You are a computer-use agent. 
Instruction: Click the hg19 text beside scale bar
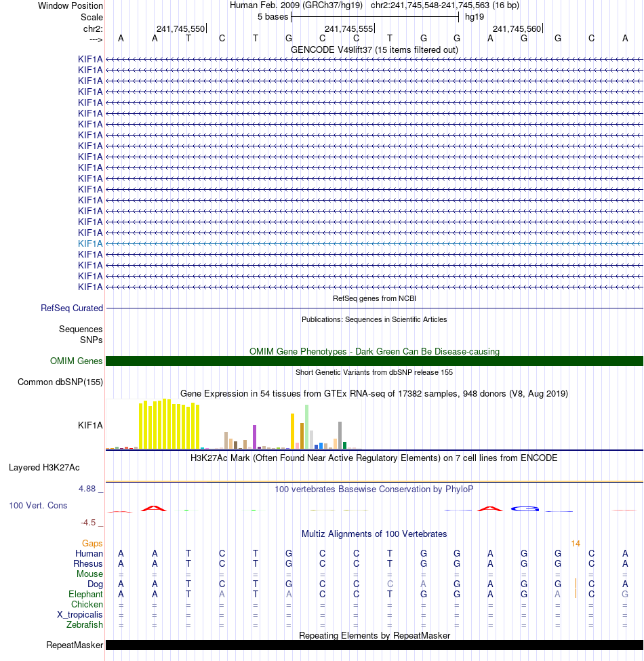tap(475, 17)
